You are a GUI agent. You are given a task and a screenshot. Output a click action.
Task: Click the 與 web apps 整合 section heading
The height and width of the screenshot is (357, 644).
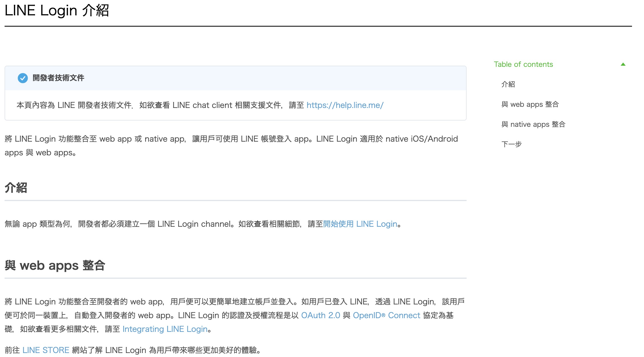tap(55, 266)
